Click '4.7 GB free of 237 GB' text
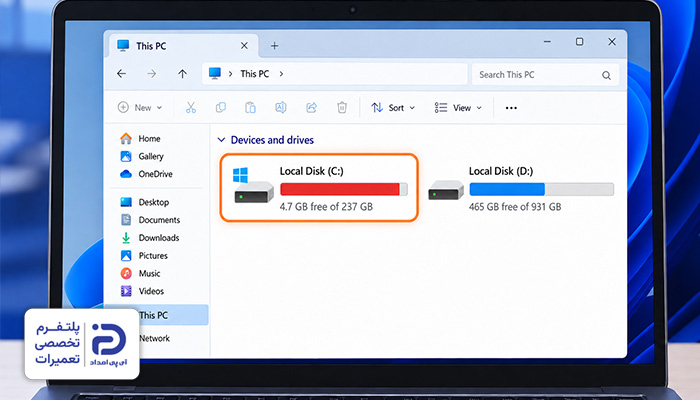Viewport: 700px width, 400px height. tap(326, 207)
